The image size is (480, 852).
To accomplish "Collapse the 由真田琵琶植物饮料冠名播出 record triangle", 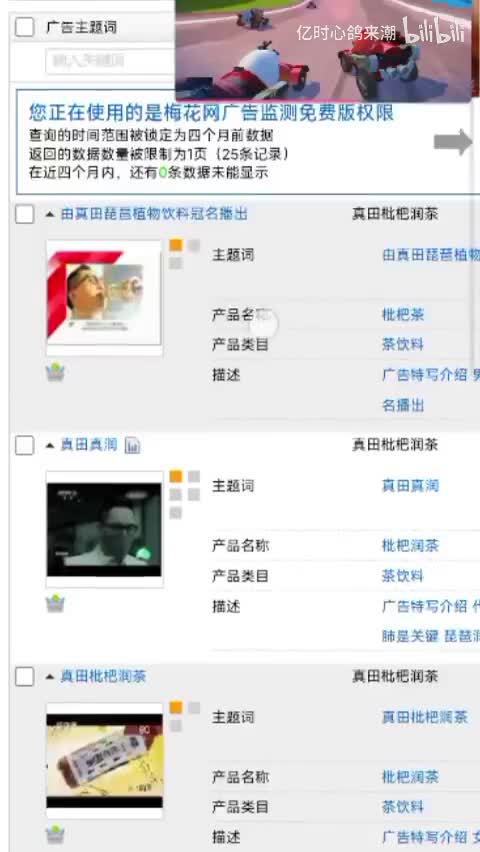I will (50, 215).
